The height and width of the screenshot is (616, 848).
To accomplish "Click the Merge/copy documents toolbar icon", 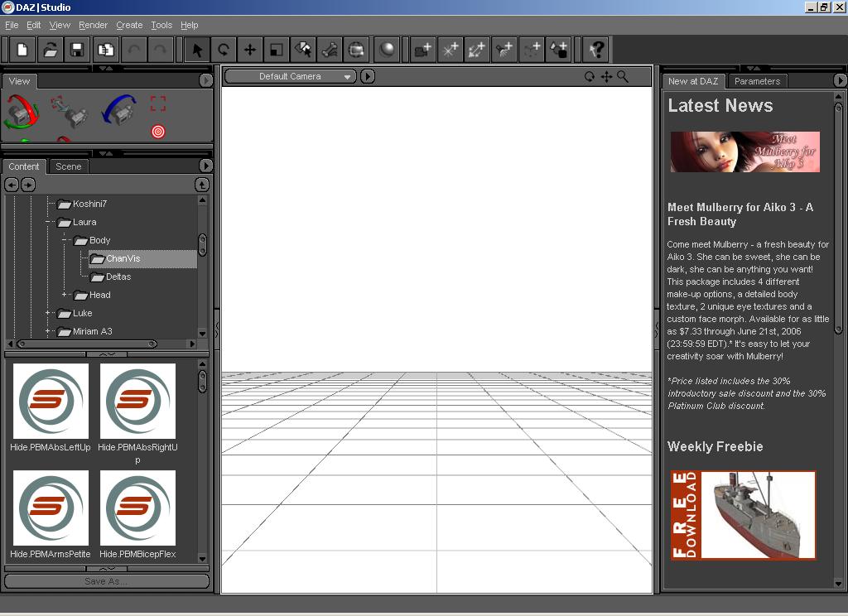I will tap(105, 50).
